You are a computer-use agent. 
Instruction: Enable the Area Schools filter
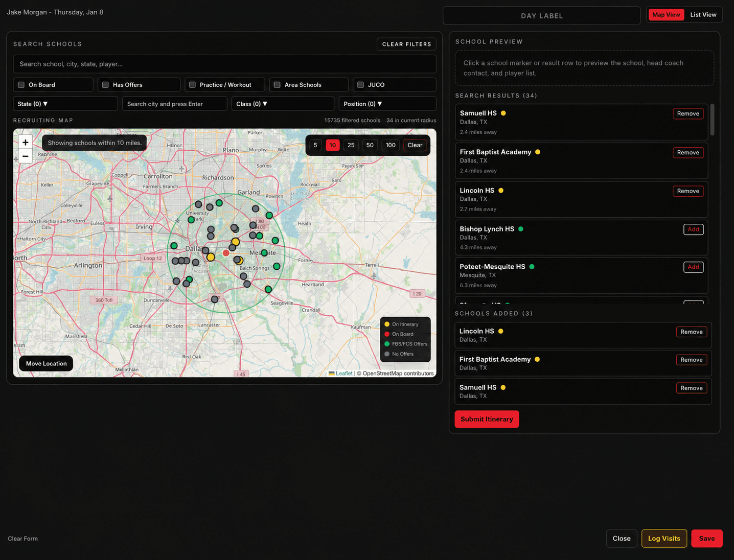tap(277, 85)
